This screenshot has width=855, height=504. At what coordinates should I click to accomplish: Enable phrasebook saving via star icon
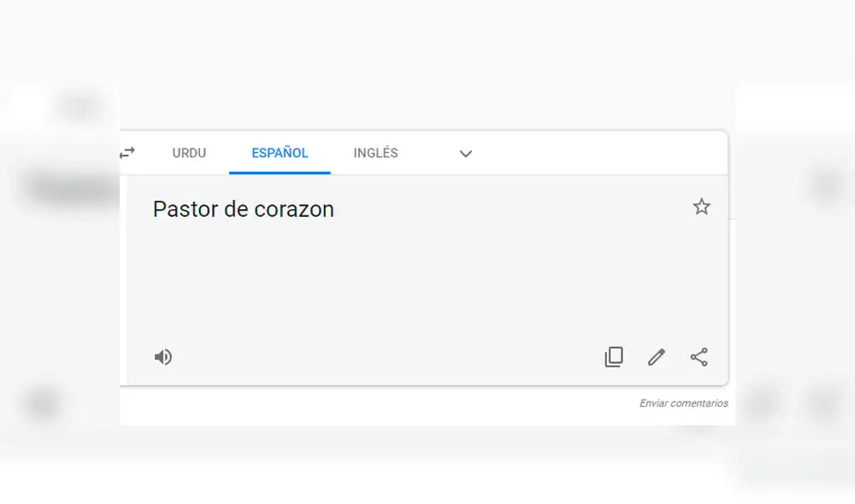click(x=702, y=207)
